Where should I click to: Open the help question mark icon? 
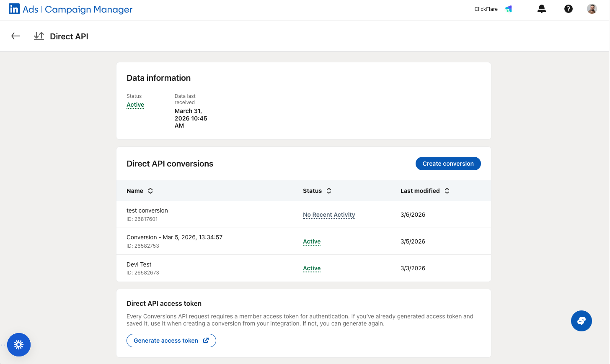point(568,9)
